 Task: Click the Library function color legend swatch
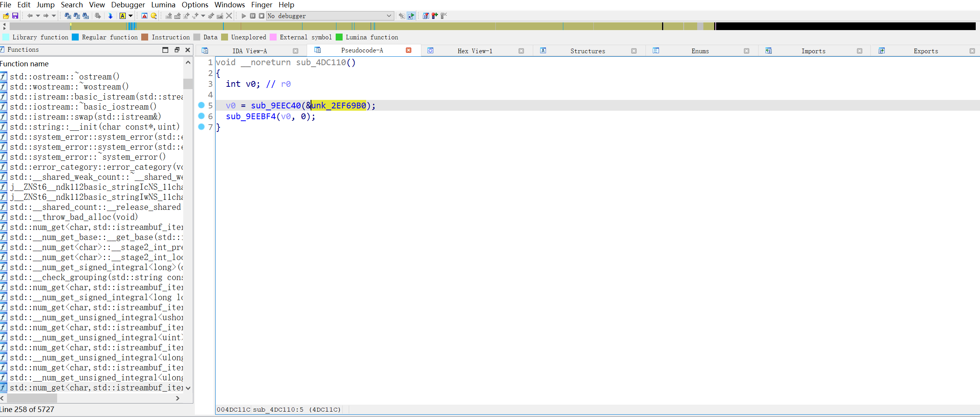coord(6,37)
